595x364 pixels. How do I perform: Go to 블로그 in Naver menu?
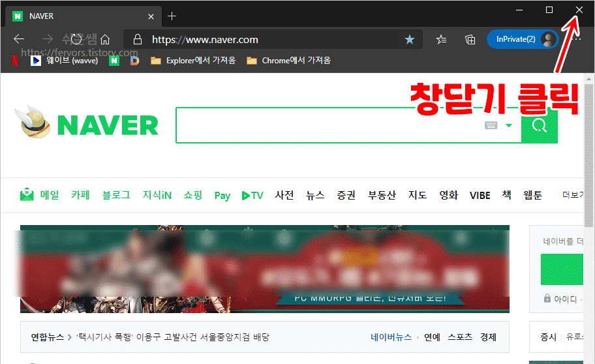click(116, 195)
